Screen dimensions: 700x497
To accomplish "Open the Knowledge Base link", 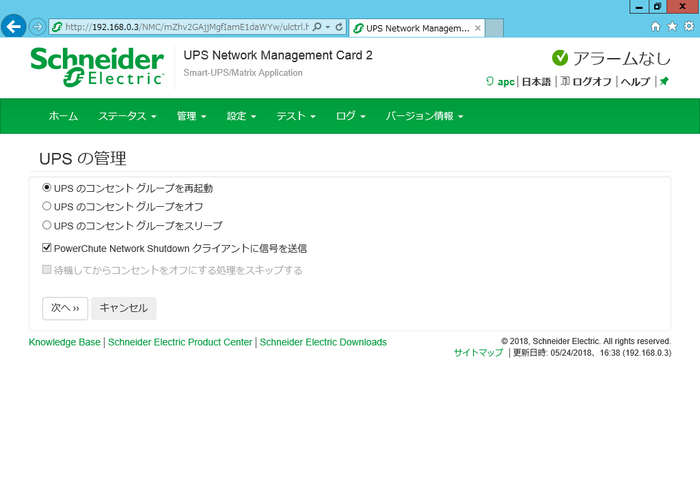I will tap(65, 342).
